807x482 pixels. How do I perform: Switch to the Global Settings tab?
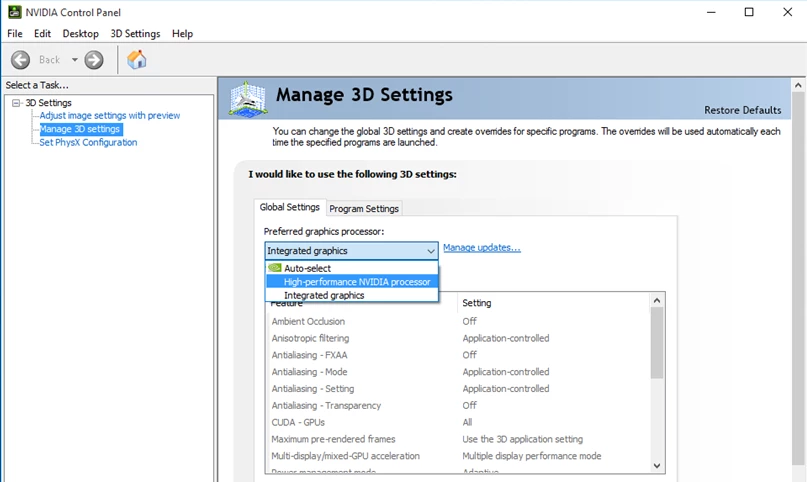(289, 207)
